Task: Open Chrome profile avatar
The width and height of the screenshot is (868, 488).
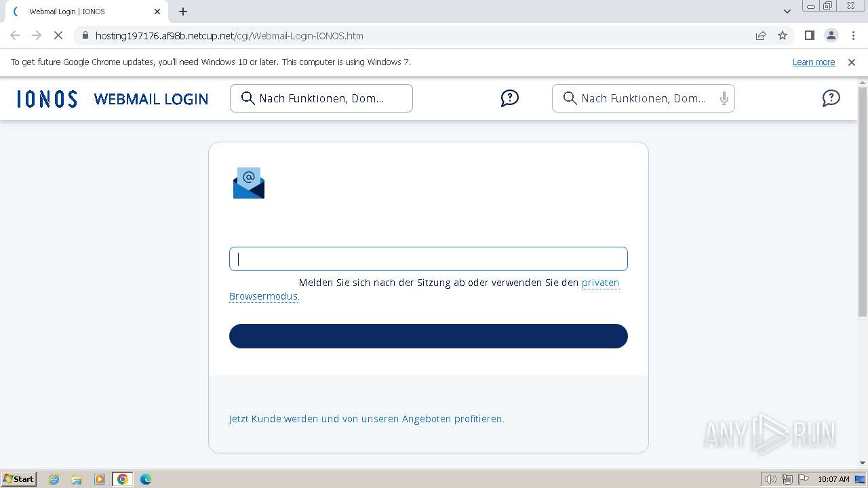Action: (x=831, y=36)
